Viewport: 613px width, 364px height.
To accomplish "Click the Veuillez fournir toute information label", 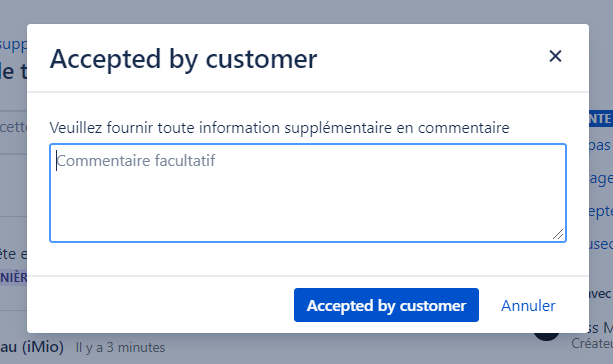I will point(279,128).
